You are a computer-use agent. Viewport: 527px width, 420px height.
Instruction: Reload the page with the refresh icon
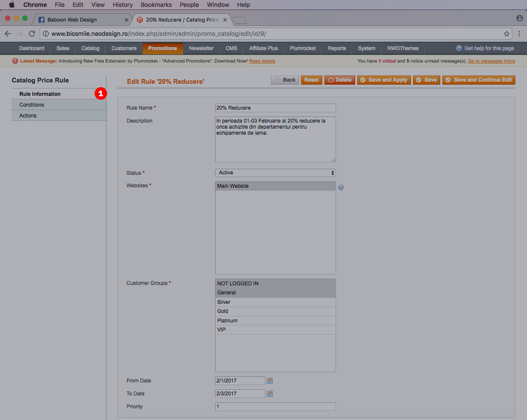32,33
